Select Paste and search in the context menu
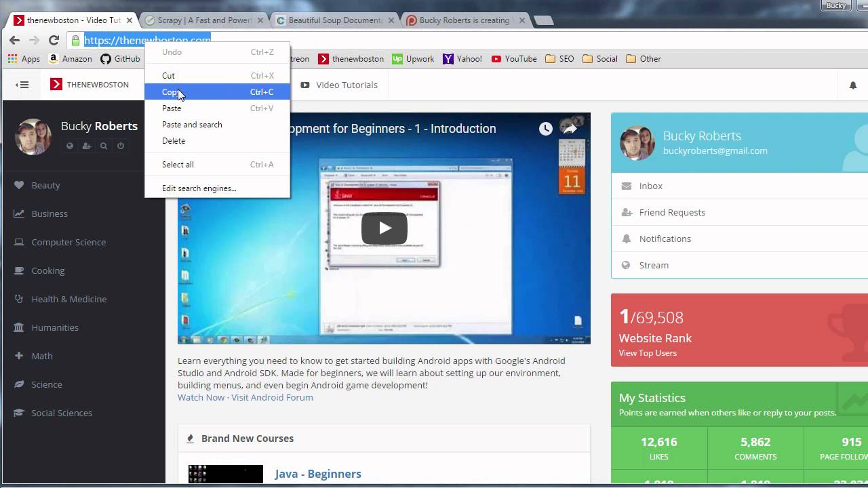Screen dimensions: 868x488 [217, 125]
